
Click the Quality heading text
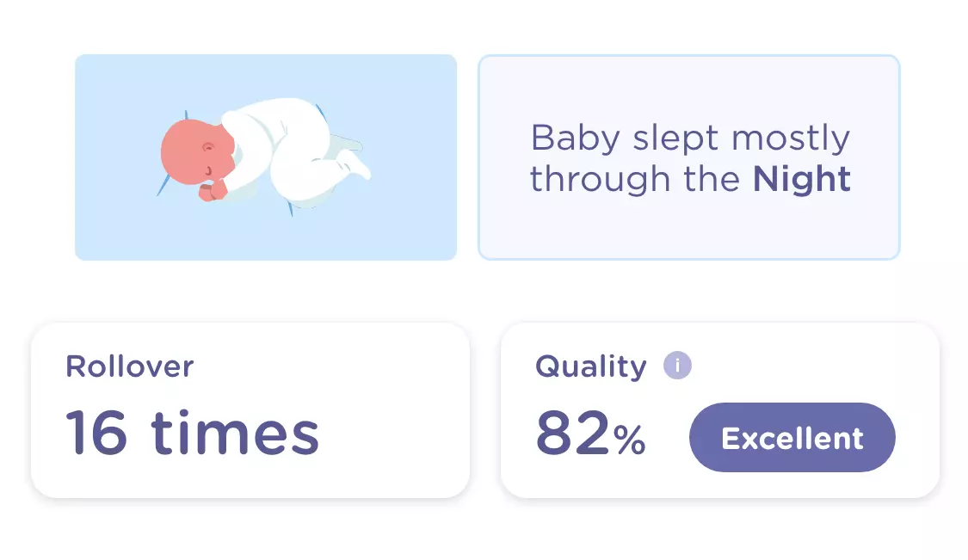[590, 366]
